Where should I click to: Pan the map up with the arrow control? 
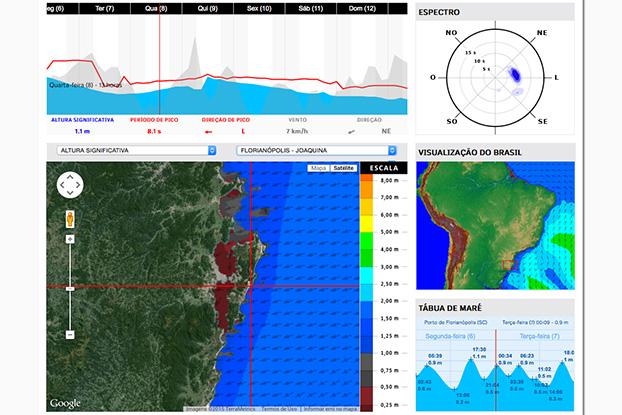70,177
